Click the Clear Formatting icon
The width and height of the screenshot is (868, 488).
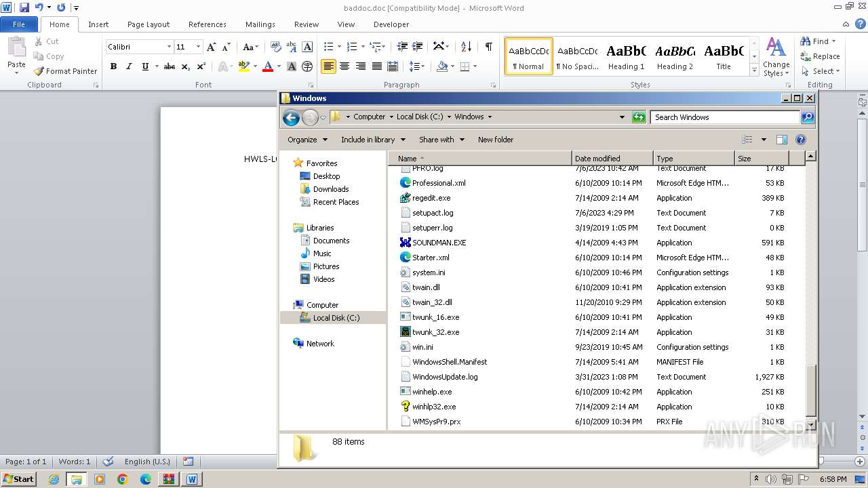point(275,47)
